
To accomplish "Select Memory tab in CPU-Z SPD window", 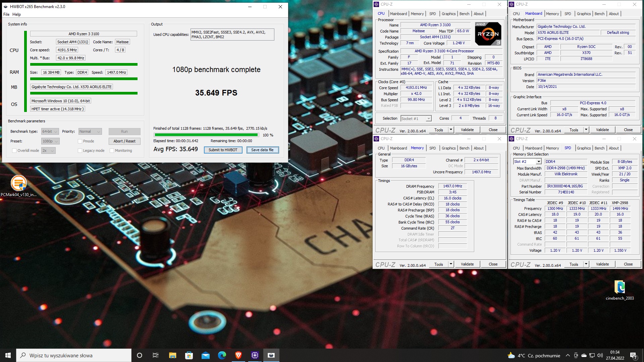I will coord(552,148).
